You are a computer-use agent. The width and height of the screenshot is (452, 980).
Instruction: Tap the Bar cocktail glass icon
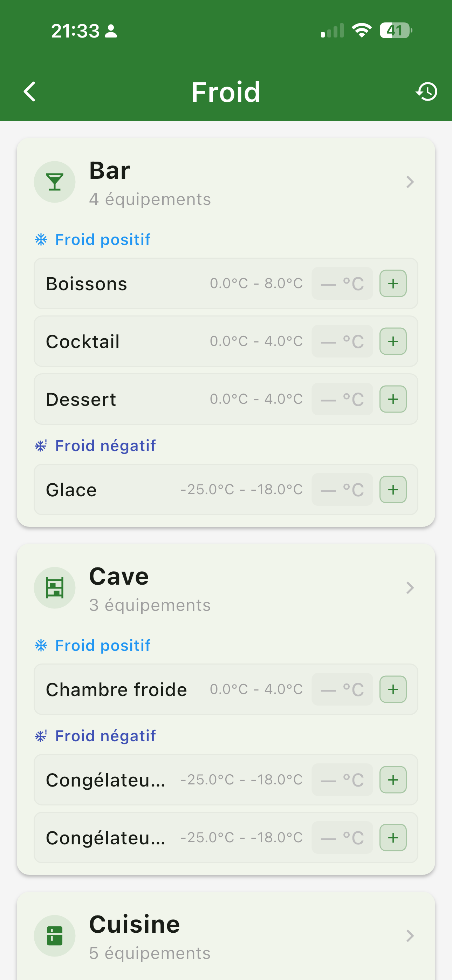55,182
